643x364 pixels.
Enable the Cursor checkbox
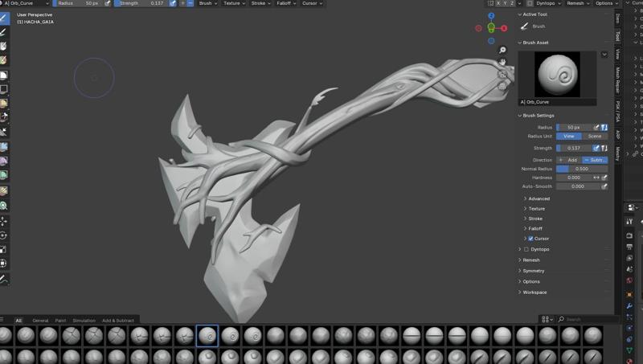tap(530, 239)
